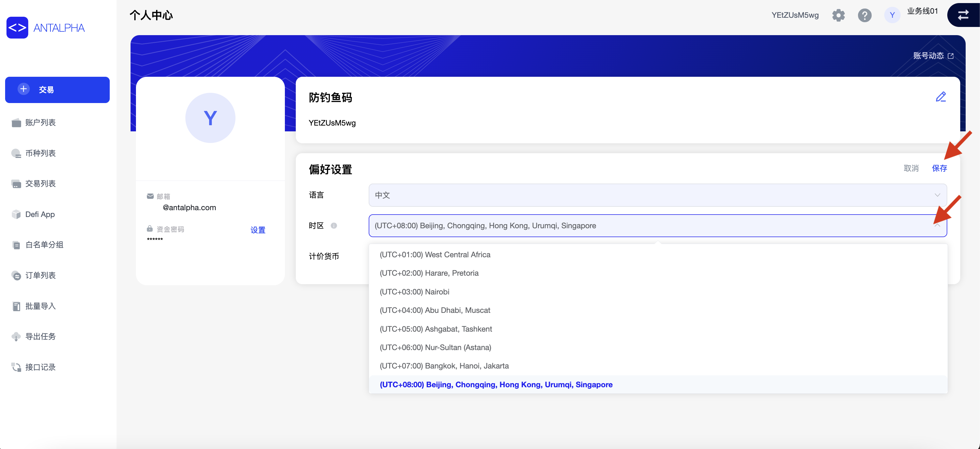Open the help question-mark icon
The width and height of the screenshot is (980, 449).
point(864,15)
